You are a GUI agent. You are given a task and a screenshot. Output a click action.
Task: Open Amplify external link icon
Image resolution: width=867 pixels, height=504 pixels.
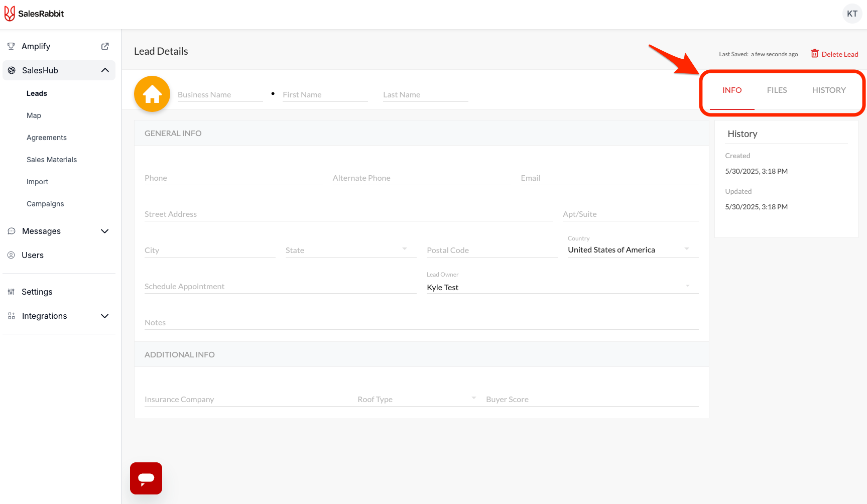(x=105, y=46)
